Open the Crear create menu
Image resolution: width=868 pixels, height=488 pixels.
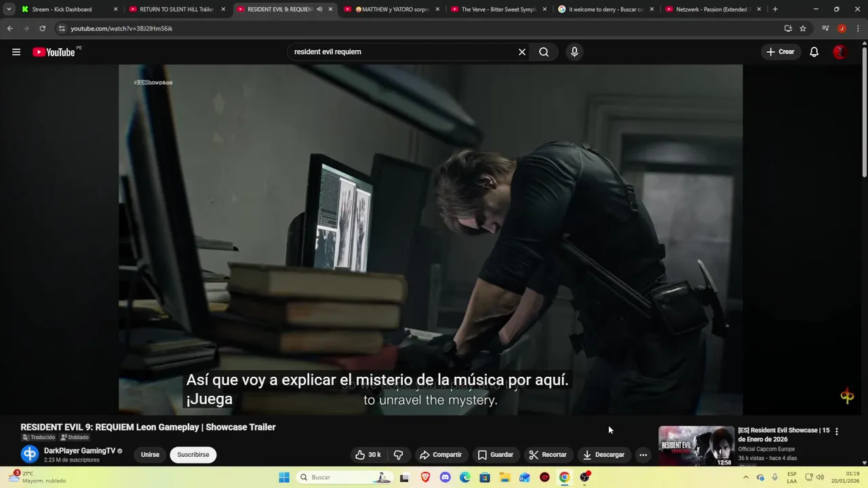click(781, 52)
